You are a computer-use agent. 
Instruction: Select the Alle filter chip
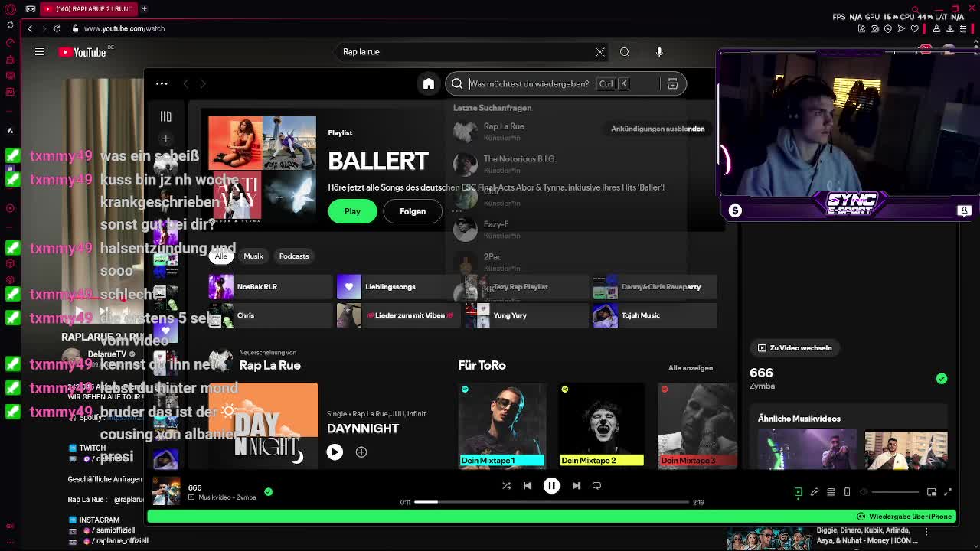point(220,256)
